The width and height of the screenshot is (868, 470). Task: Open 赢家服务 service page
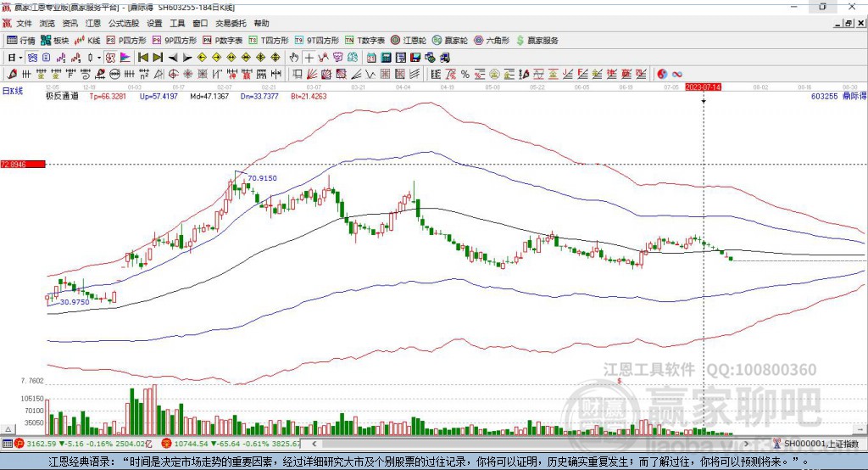(x=537, y=41)
